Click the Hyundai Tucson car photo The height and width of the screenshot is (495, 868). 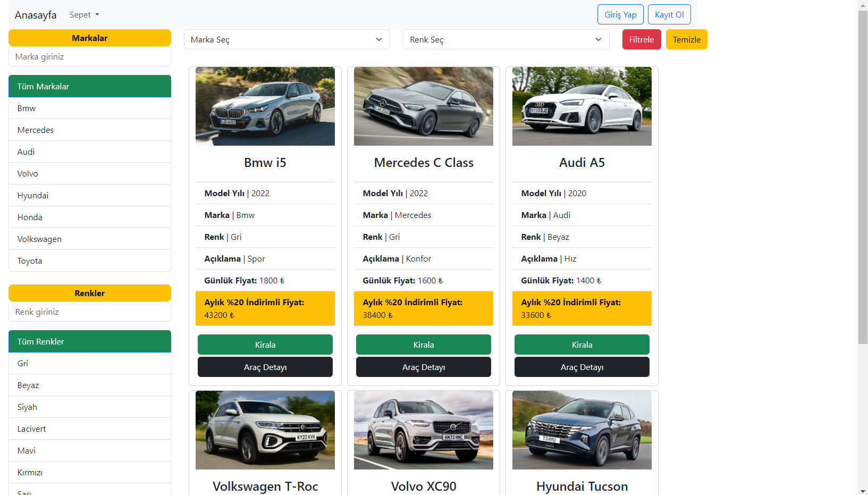(582, 430)
